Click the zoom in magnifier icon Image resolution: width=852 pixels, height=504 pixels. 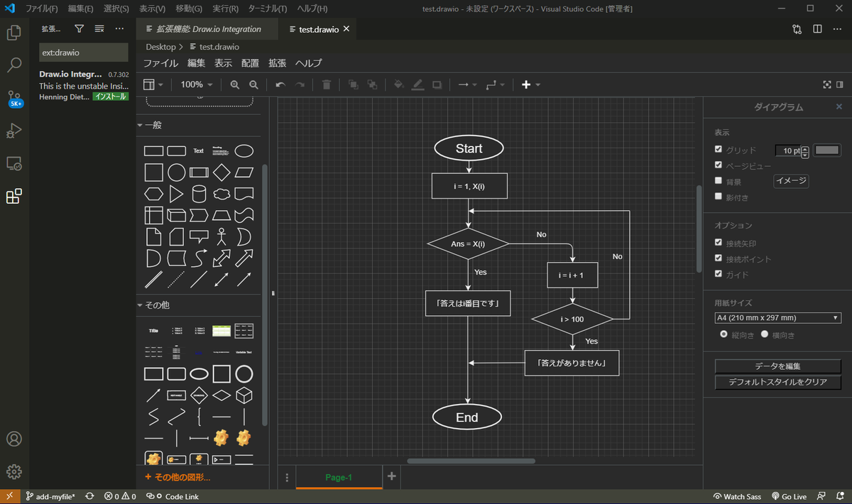pos(235,84)
